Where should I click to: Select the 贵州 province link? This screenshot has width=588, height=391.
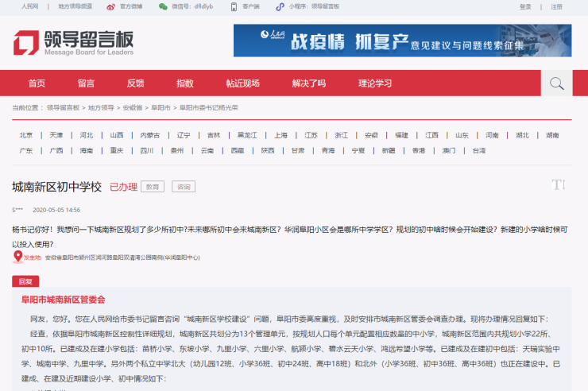coord(177,150)
